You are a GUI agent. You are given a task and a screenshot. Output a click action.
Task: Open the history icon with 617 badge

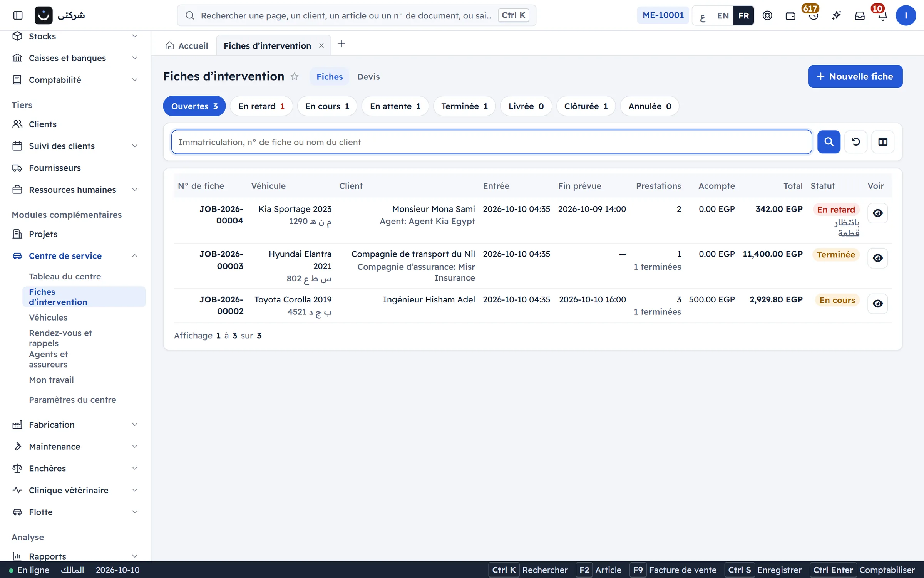click(x=813, y=15)
